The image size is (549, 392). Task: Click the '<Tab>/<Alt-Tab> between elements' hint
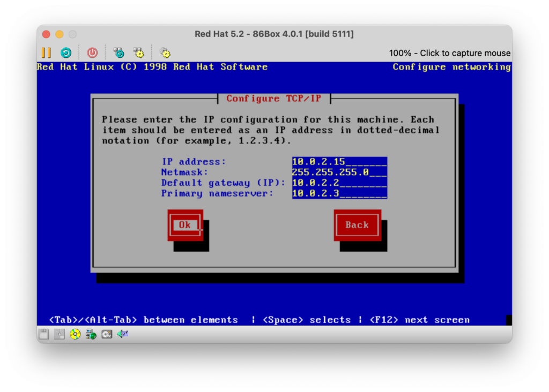click(x=144, y=320)
